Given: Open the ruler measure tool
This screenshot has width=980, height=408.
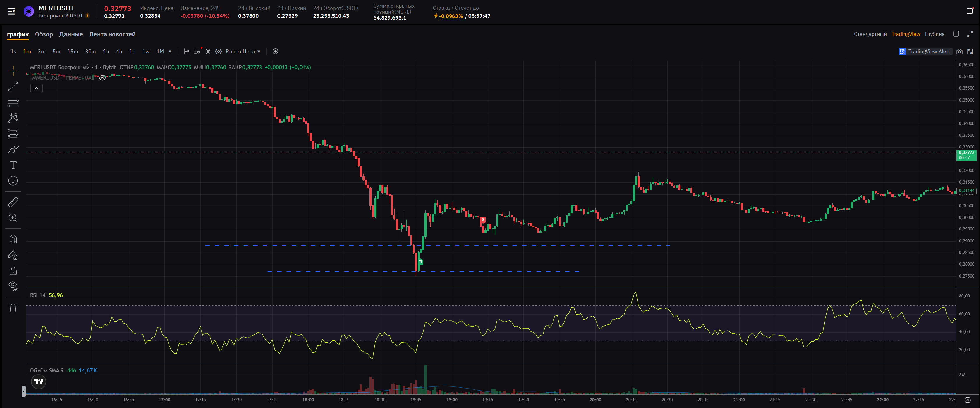Looking at the screenshot, I should (13, 202).
